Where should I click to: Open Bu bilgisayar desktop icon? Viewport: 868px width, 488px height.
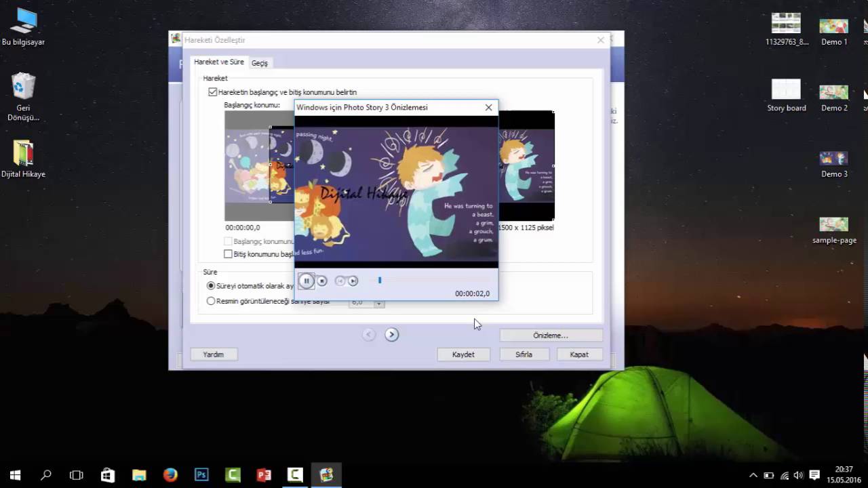tap(23, 27)
